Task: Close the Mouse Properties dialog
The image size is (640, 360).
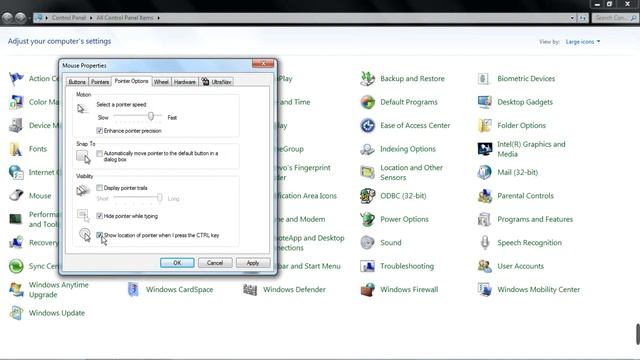Action: [263, 64]
